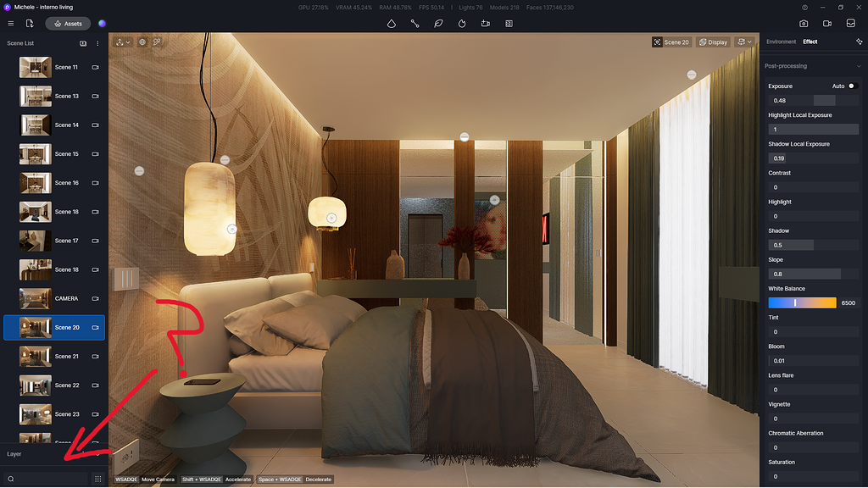Screen dimensions: 868x488
Task: Toggle Auto mode for Exposure
Action: click(x=854, y=86)
